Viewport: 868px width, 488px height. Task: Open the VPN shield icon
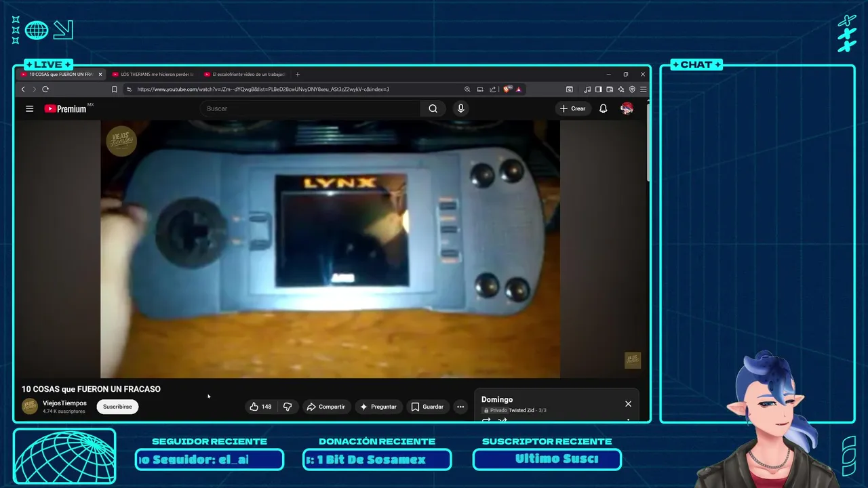click(632, 89)
